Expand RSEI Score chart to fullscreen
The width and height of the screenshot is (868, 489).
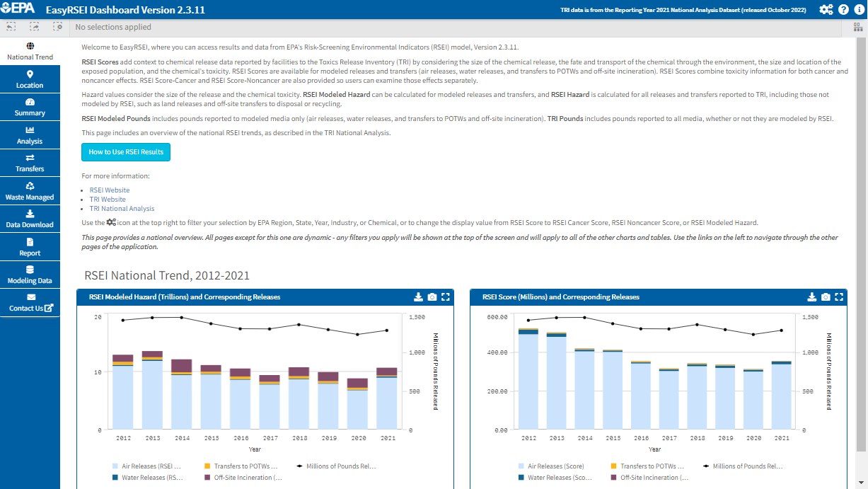pos(839,297)
